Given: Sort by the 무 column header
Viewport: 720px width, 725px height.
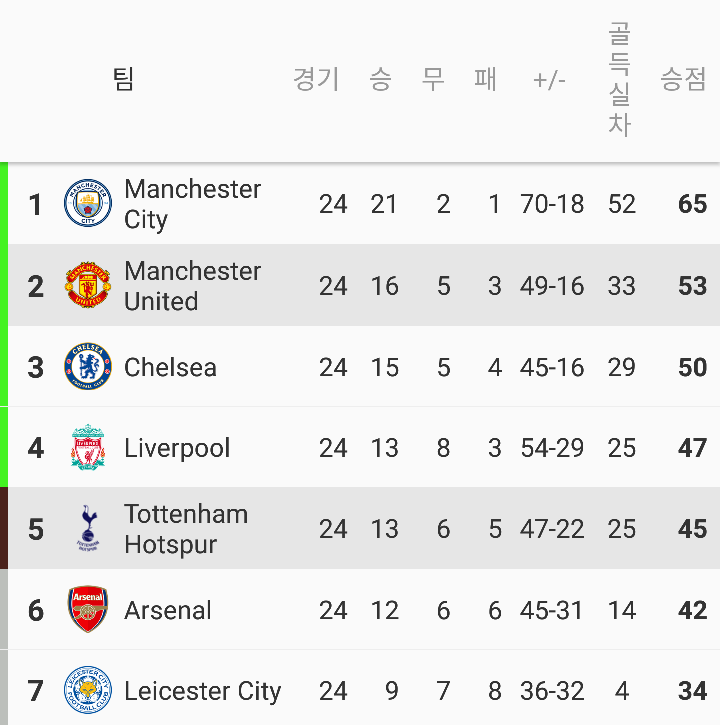Looking at the screenshot, I should [x=433, y=79].
